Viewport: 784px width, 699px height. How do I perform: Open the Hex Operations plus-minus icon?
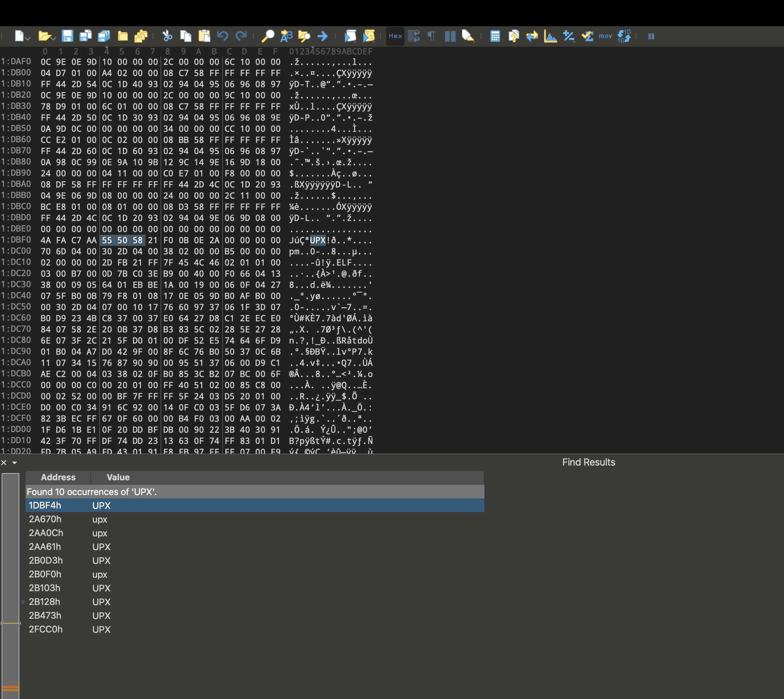[x=569, y=36]
